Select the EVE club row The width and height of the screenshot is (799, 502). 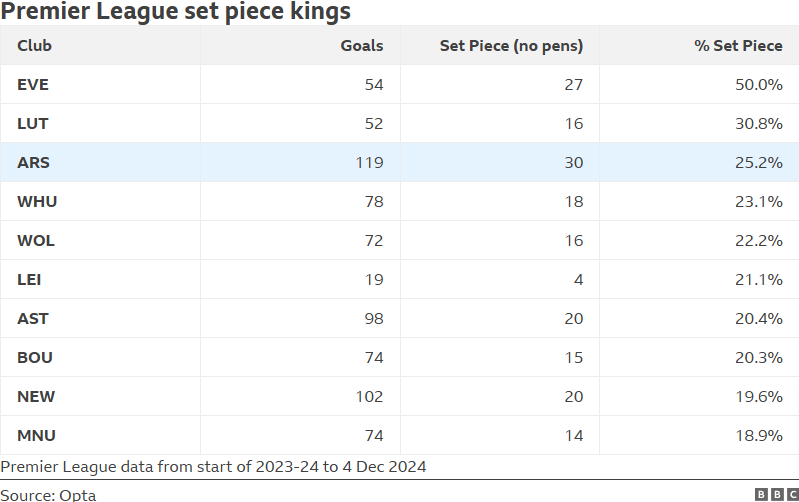[400, 85]
